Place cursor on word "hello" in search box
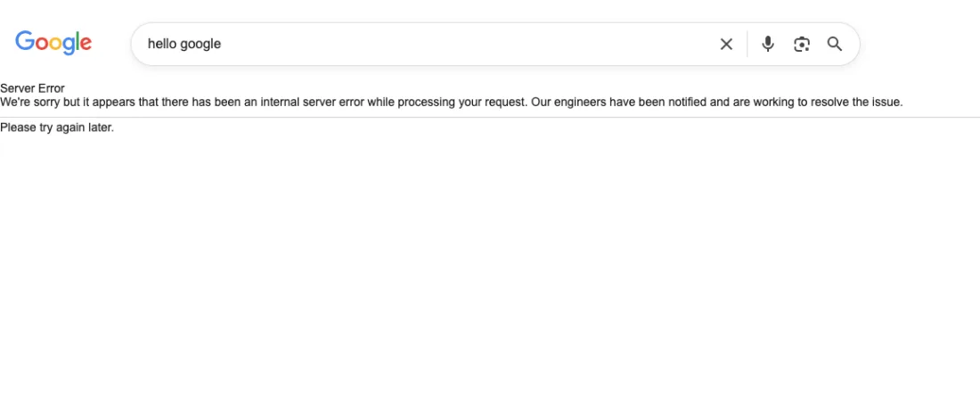 pos(160,44)
